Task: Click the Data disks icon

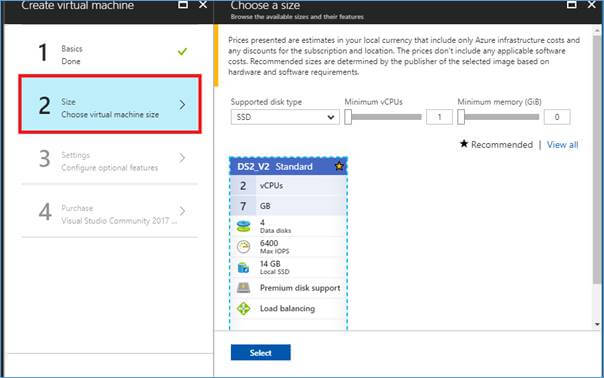Action: [243, 226]
